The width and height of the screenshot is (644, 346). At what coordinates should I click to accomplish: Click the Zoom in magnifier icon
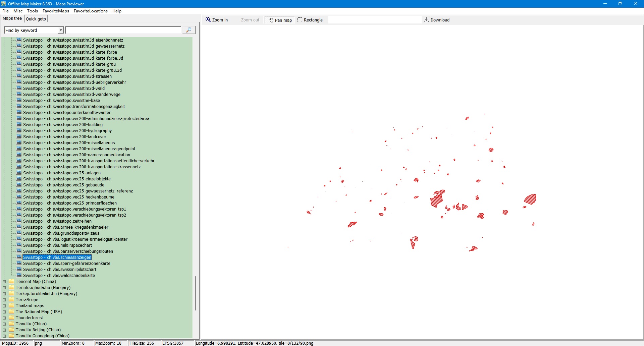coord(208,20)
